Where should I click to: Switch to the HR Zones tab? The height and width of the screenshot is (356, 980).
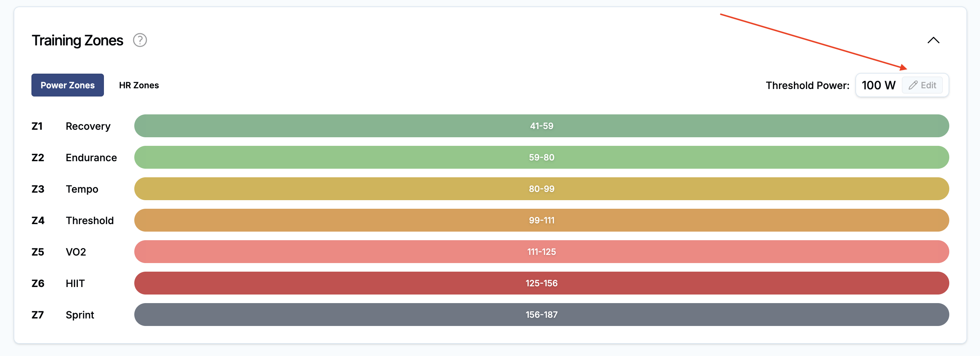click(x=139, y=85)
